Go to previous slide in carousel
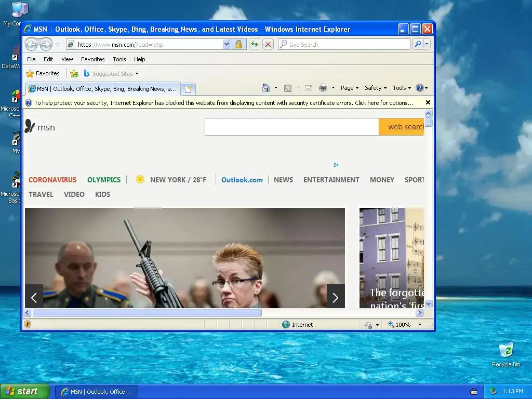Viewport: 532px width, 399px height. (x=34, y=297)
